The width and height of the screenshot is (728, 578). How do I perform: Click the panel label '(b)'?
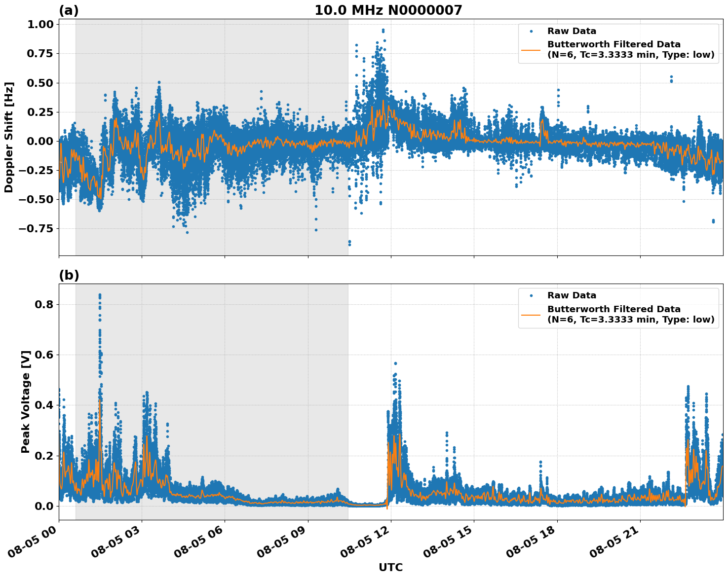[x=69, y=274]
